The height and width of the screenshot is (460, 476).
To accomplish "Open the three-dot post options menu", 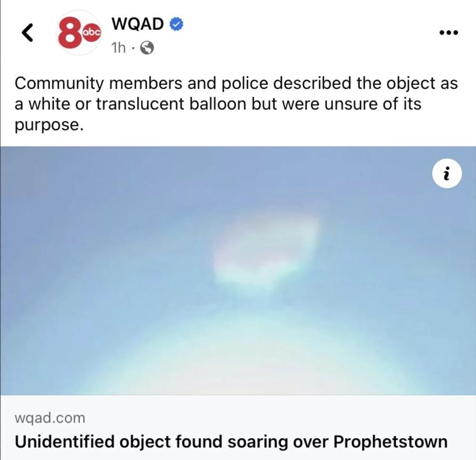I will 449,33.
